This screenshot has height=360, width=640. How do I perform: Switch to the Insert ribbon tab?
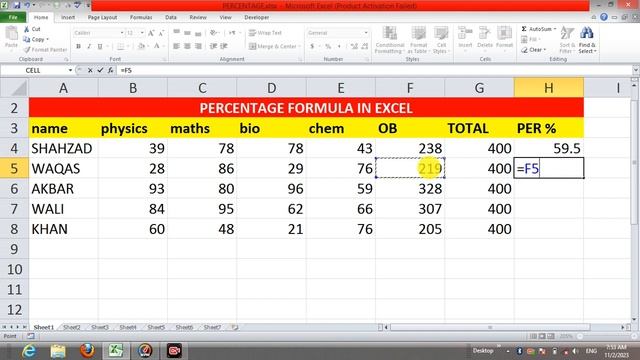tap(68, 17)
